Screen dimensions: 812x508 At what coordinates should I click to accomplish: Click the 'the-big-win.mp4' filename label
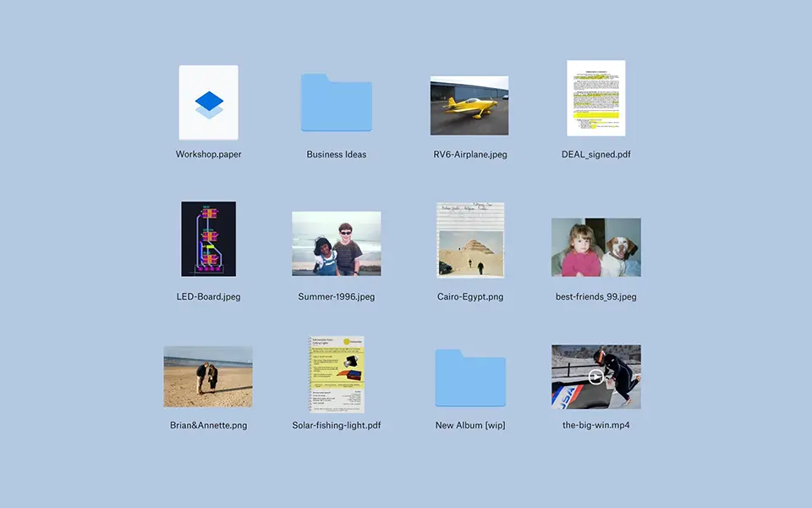(595, 425)
